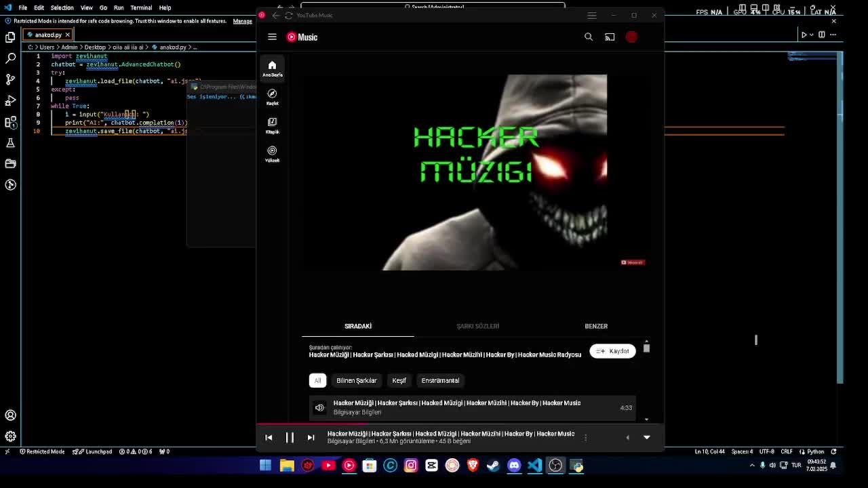Click the YouTube Music search icon

[589, 37]
